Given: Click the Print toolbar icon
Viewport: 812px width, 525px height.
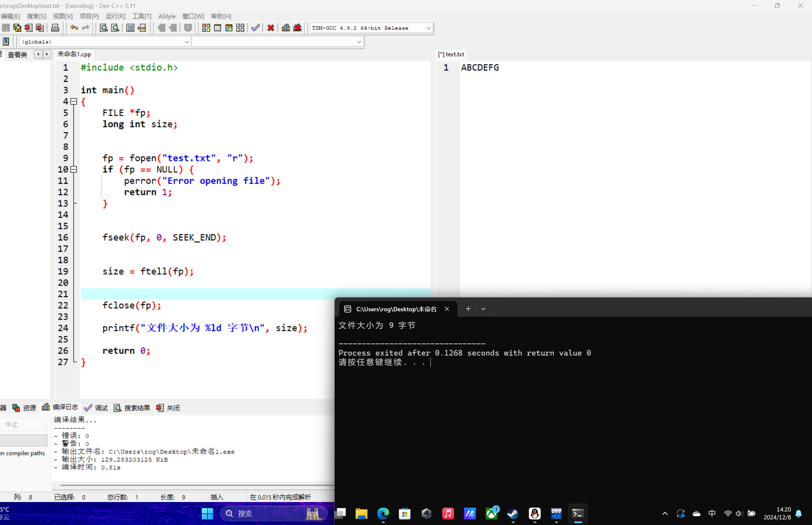Looking at the screenshot, I should [55, 28].
